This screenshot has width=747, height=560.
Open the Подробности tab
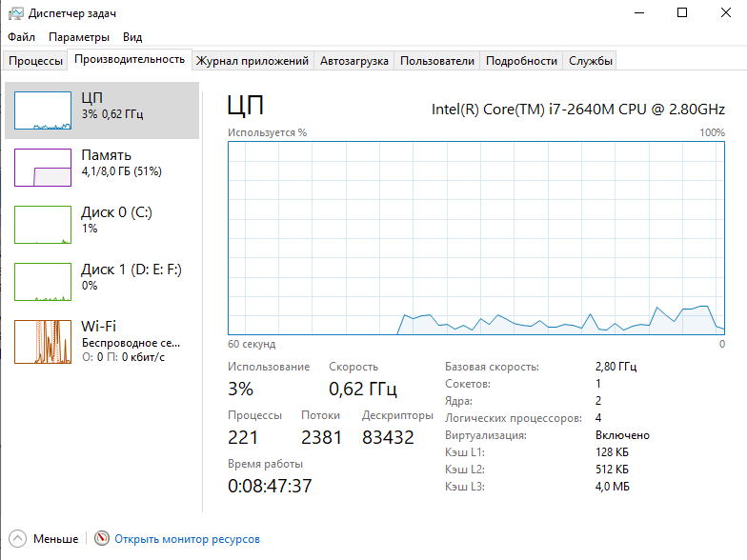tap(521, 61)
